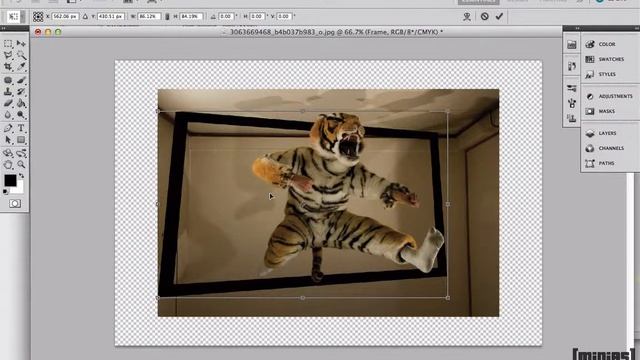Select the Blur tool
Image resolution: width=640 pixels, height=360 pixels.
tap(8, 115)
